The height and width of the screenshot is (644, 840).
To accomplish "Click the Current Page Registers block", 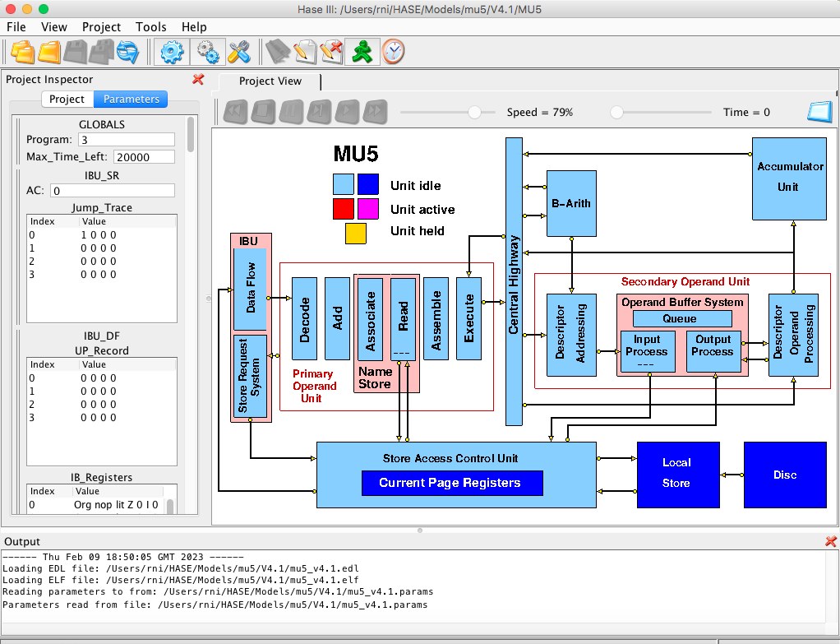I will click(452, 483).
